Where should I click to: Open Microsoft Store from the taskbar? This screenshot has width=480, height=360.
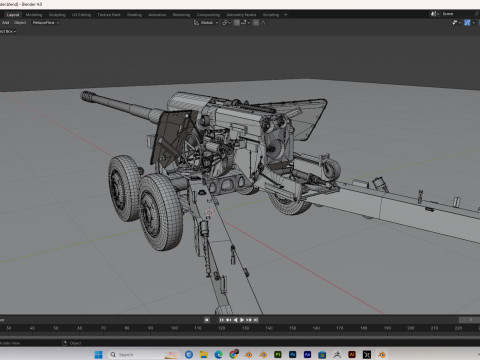click(322, 355)
